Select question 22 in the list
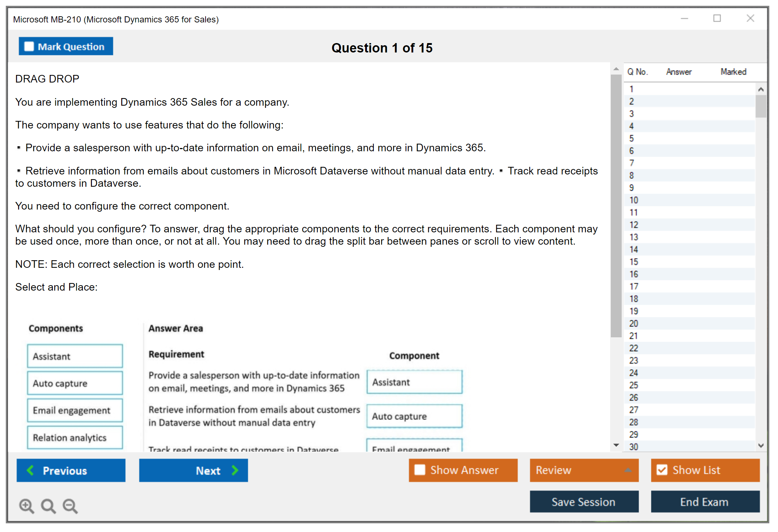Viewport: 778px width, 532px height. pos(634,348)
